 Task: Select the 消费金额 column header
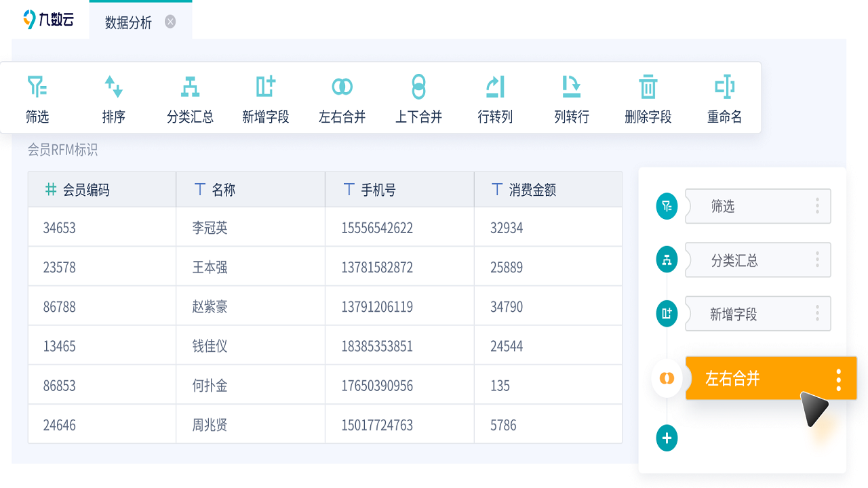coord(530,188)
